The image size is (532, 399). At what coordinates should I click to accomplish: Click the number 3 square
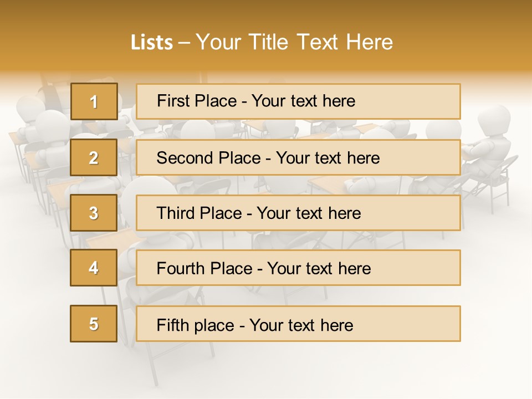click(x=94, y=213)
